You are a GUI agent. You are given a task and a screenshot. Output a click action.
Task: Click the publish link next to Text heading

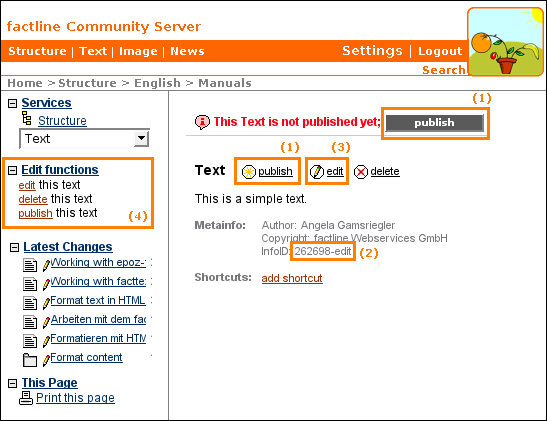[x=275, y=172]
